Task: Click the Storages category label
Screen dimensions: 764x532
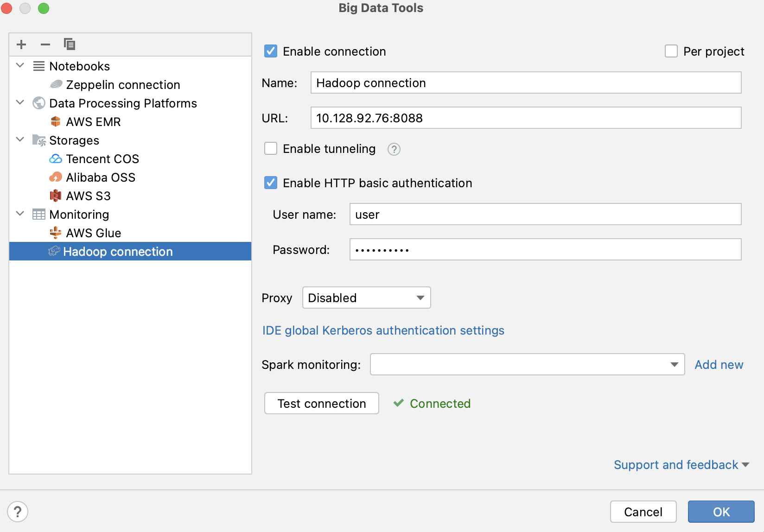Action: click(x=74, y=140)
